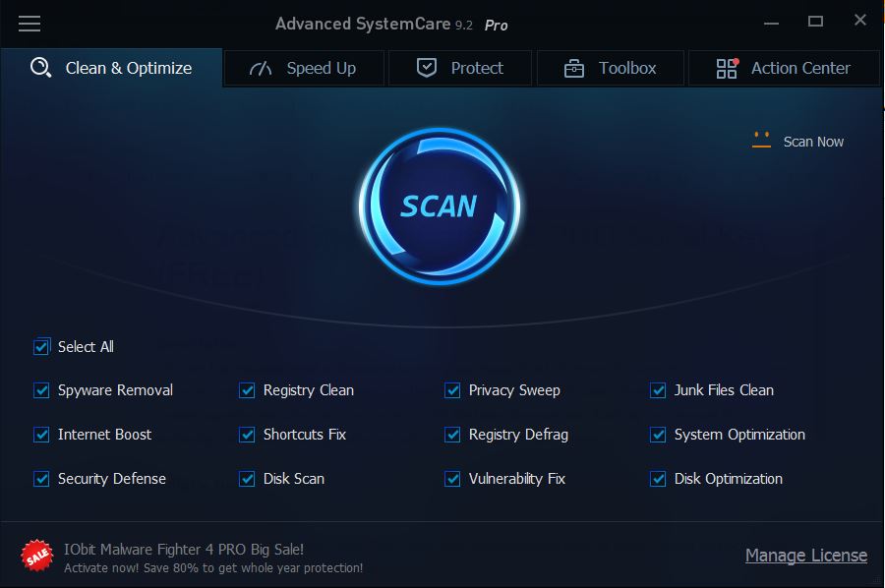The image size is (885, 588).
Task: Close the Advanced SystemCare window
Action: coord(860,20)
